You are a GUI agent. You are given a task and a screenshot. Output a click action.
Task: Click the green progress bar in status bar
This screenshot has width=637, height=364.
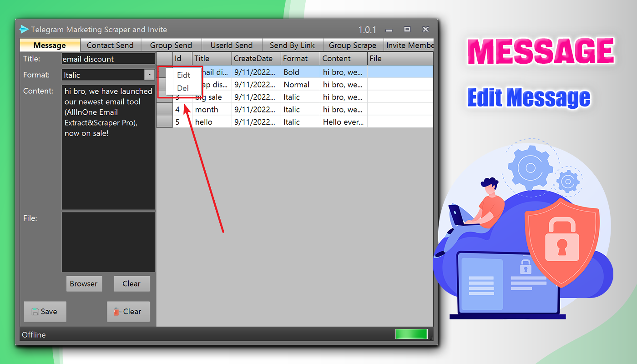pyautogui.click(x=412, y=334)
